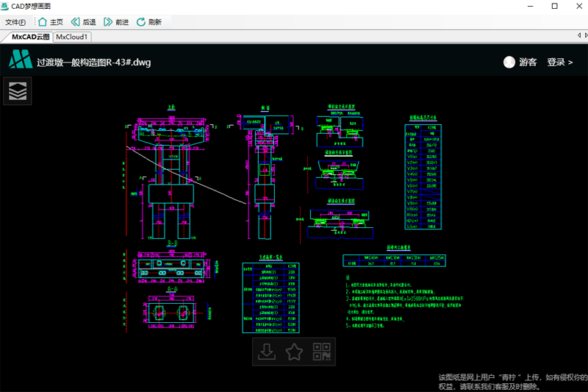588x392 pixels.
Task: Refresh the page with the 刷新 button
Action: (149, 22)
